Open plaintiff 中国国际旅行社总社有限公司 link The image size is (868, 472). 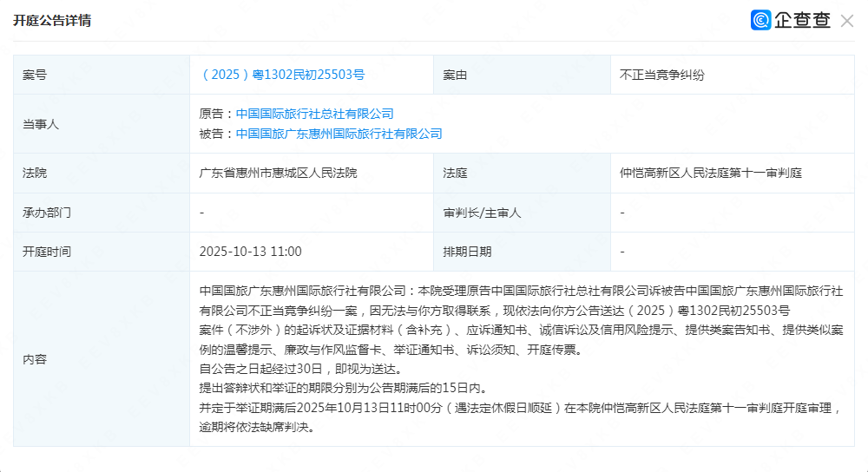[314, 114]
